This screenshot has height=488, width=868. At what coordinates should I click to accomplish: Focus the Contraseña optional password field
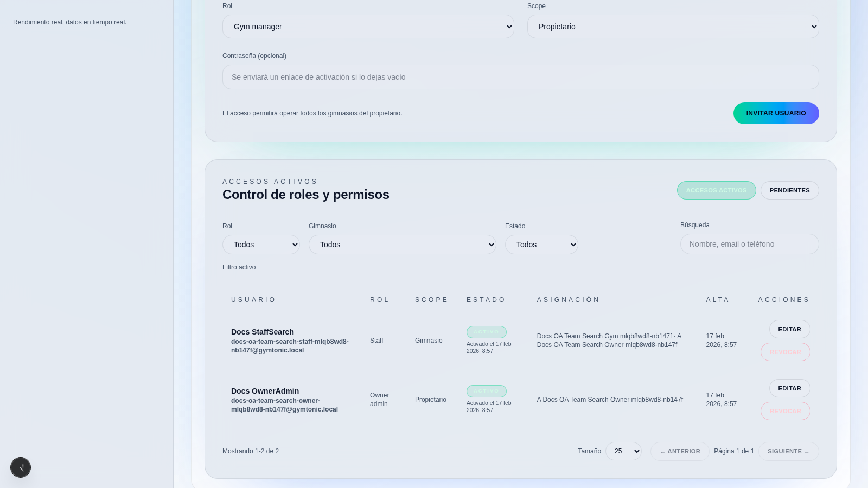point(520,77)
